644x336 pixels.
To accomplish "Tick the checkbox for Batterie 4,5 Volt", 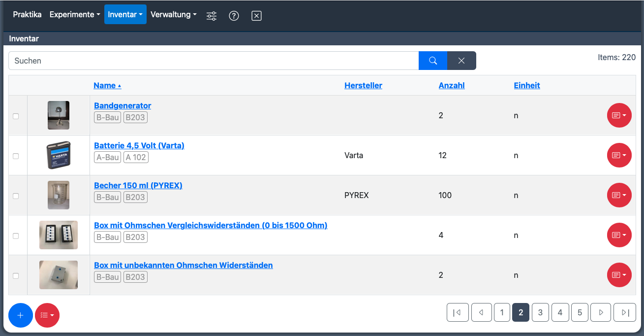I will point(16,156).
